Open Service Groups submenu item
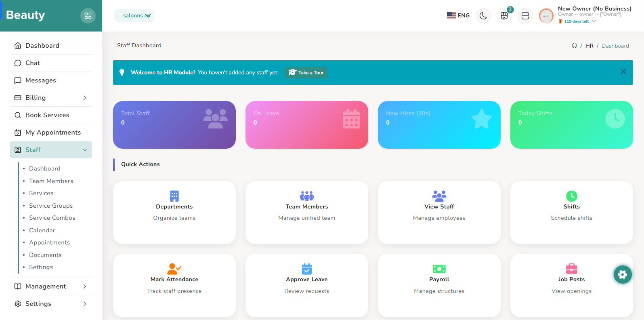This screenshot has height=320, width=644. (x=51, y=206)
